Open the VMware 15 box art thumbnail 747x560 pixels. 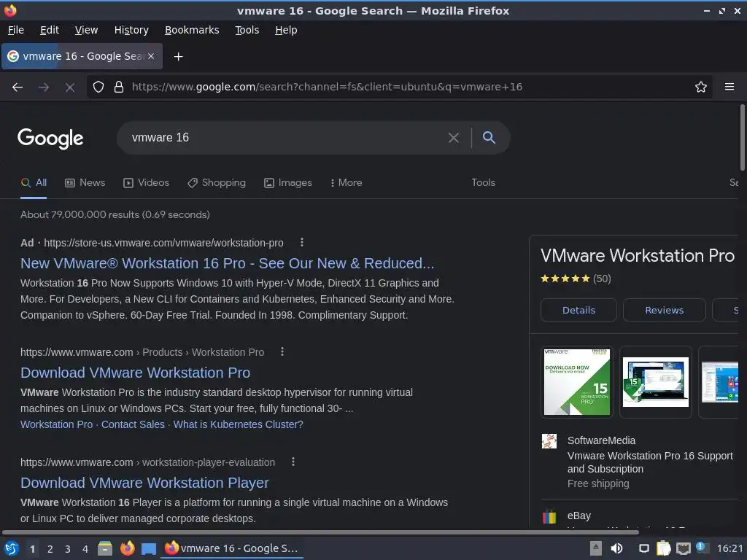tap(577, 382)
